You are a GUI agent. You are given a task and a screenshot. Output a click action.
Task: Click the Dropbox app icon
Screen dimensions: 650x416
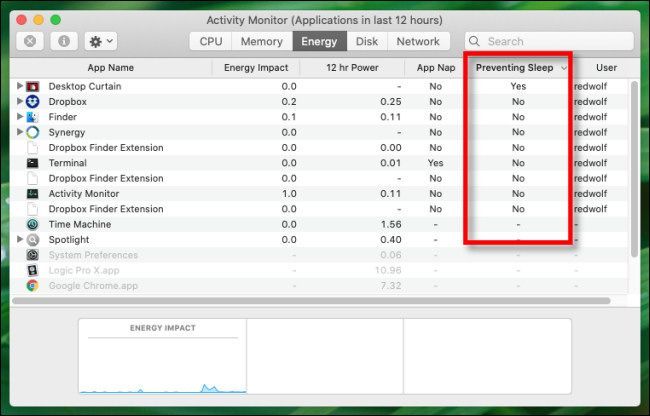click(32, 102)
